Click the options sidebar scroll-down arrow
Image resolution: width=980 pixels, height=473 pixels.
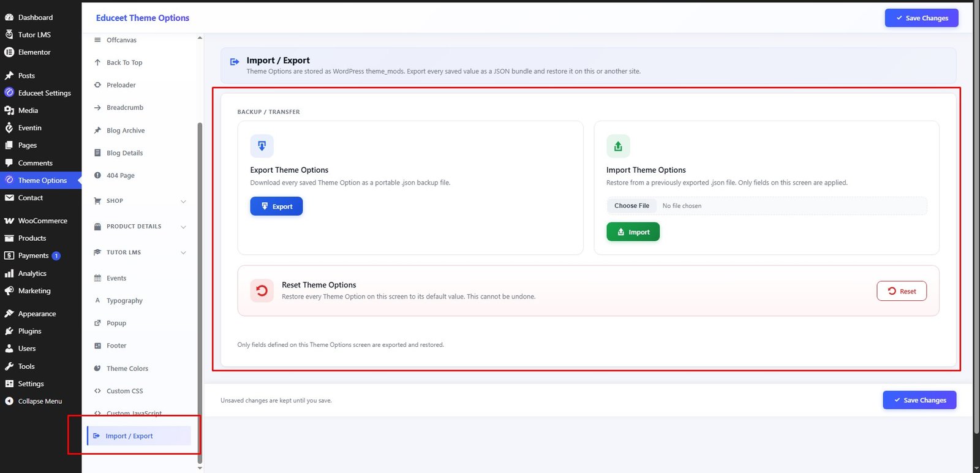pyautogui.click(x=200, y=468)
